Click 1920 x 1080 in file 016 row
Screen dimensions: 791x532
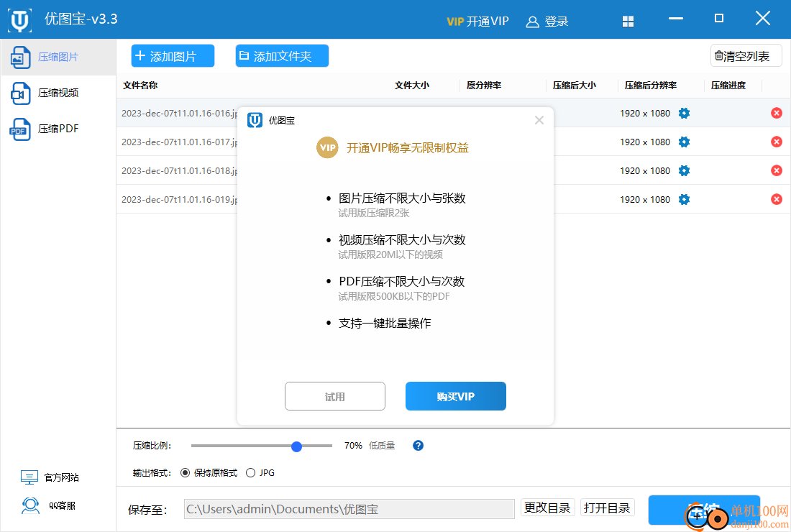click(x=645, y=114)
